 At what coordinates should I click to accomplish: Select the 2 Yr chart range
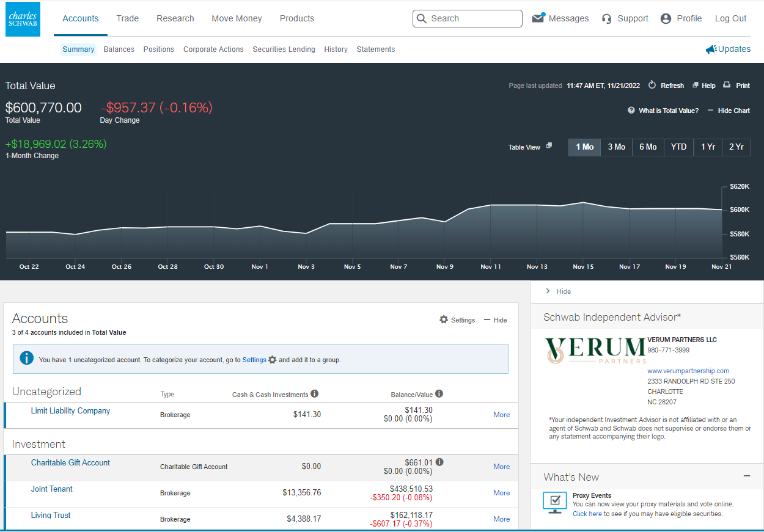coord(736,147)
